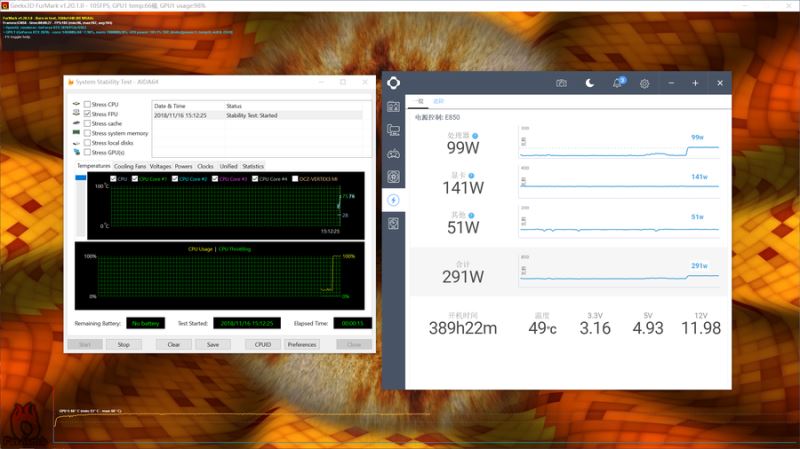
Task: Select the second blue tab beside 一般
Action: tap(438, 101)
